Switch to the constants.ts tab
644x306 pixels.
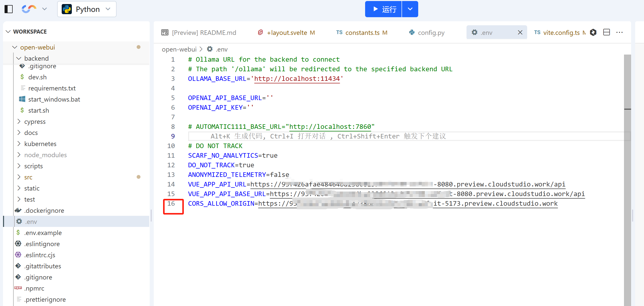click(362, 33)
